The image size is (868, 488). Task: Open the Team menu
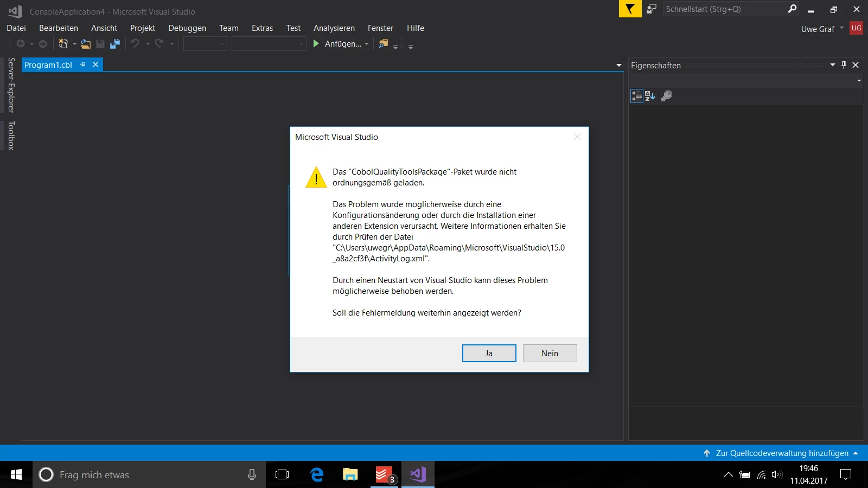point(229,28)
